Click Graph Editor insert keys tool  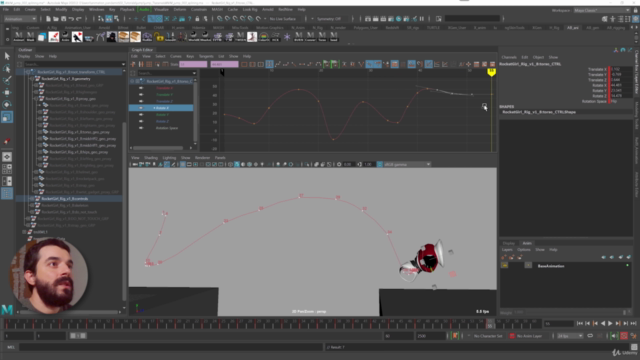141,64
